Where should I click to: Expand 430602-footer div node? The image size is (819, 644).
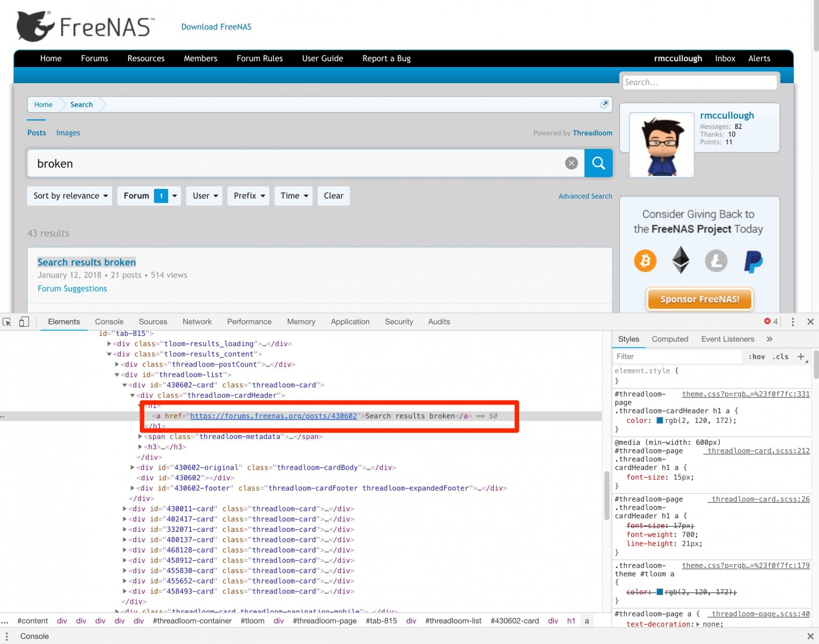click(x=133, y=488)
